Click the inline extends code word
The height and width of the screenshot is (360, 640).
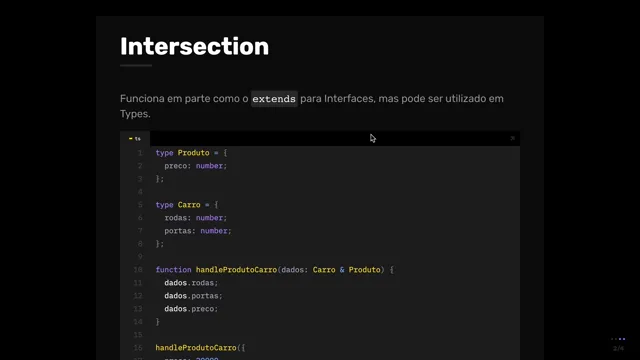coord(274,99)
